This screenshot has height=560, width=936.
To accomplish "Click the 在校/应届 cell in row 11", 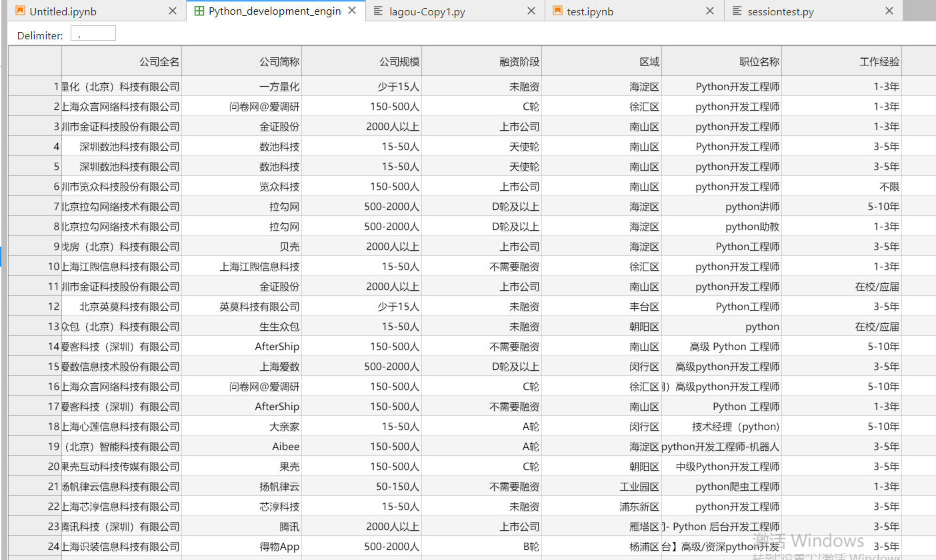I will [x=841, y=287].
